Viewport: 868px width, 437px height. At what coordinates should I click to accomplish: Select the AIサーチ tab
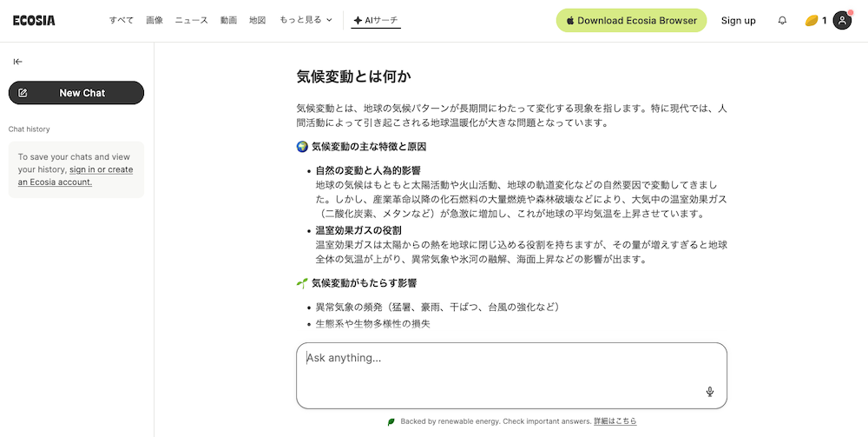point(376,20)
